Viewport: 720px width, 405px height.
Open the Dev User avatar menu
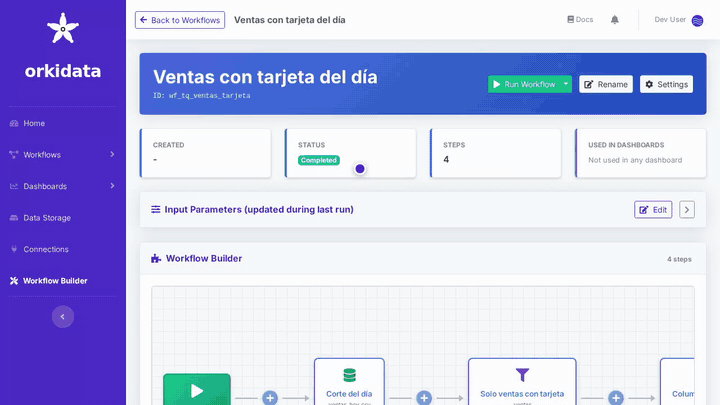click(697, 21)
